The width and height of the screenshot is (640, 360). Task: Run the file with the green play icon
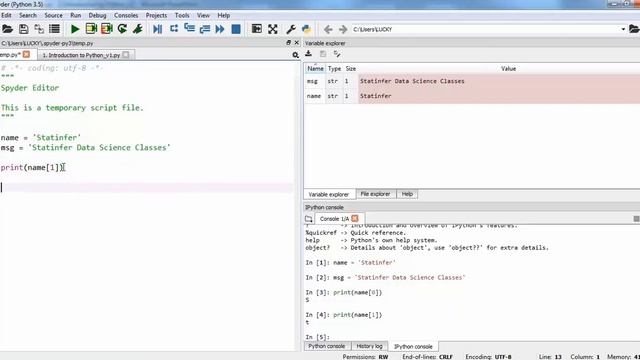click(x=75, y=29)
